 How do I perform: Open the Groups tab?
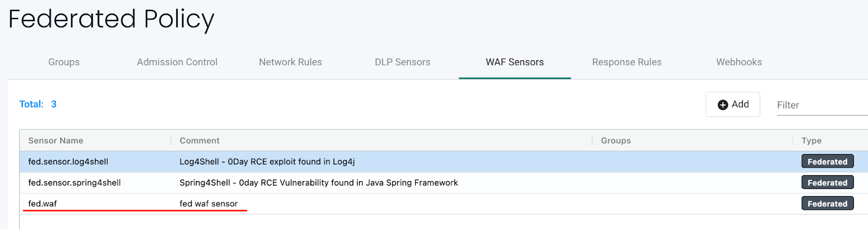tap(64, 62)
